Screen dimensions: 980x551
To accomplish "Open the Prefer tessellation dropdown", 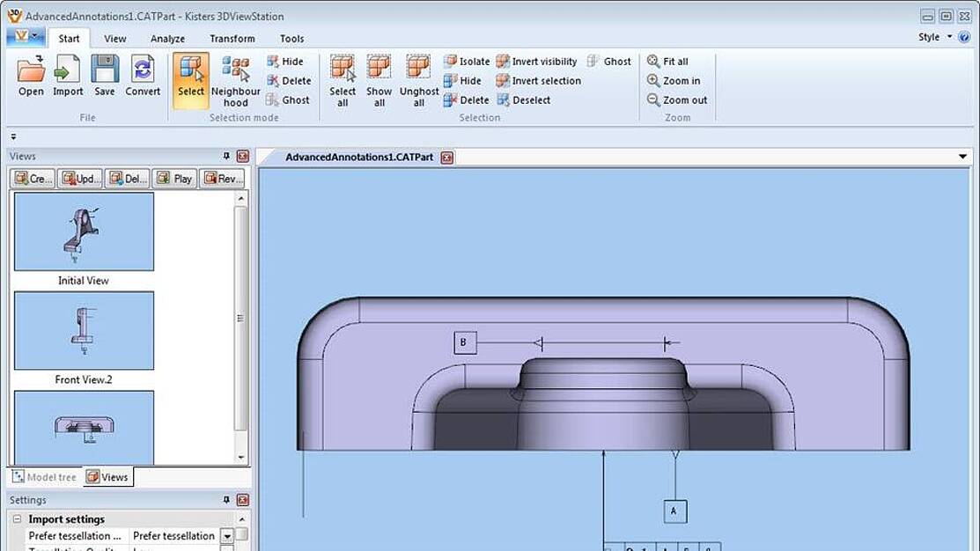I will (227, 536).
